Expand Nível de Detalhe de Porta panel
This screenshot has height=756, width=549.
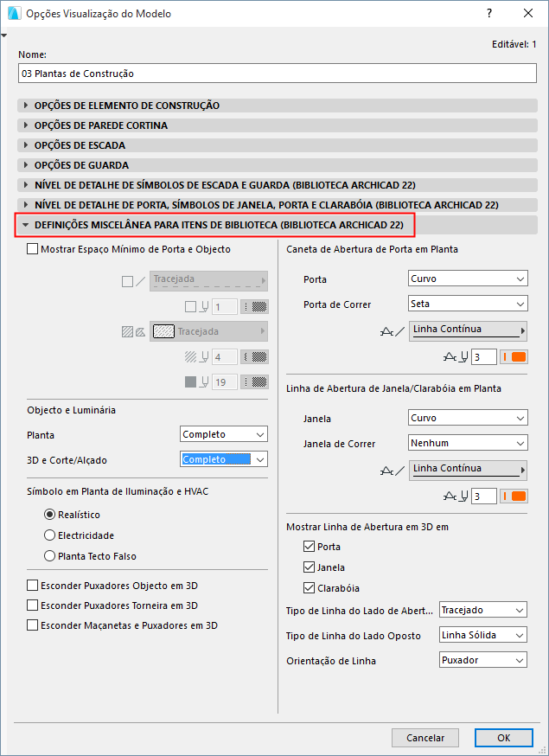point(278,205)
